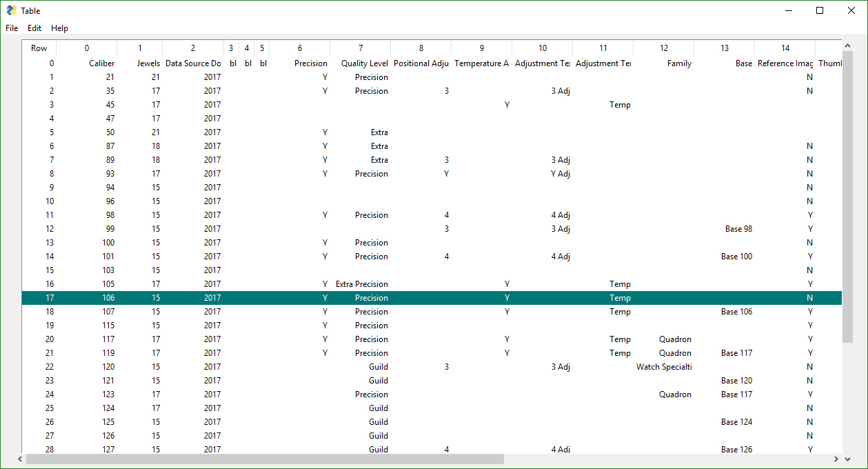Close the Table window
Viewport: 868px width, 469px height.
click(x=851, y=10)
